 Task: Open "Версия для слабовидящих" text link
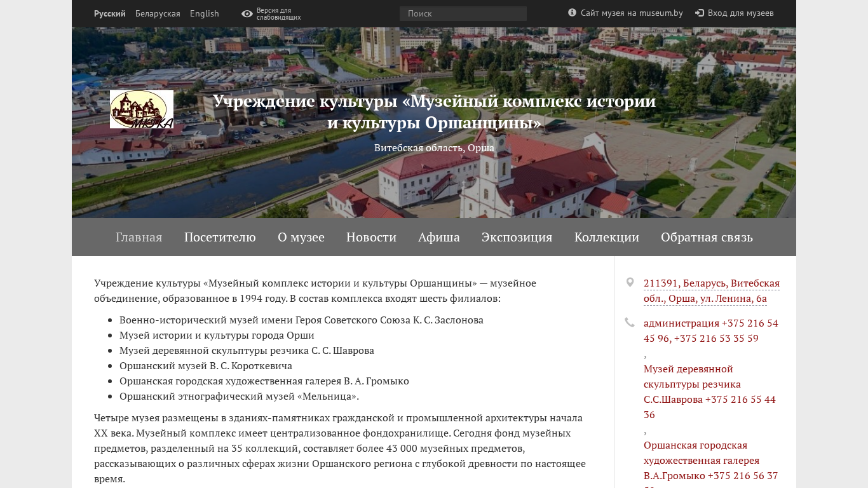click(x=278, y=14)
